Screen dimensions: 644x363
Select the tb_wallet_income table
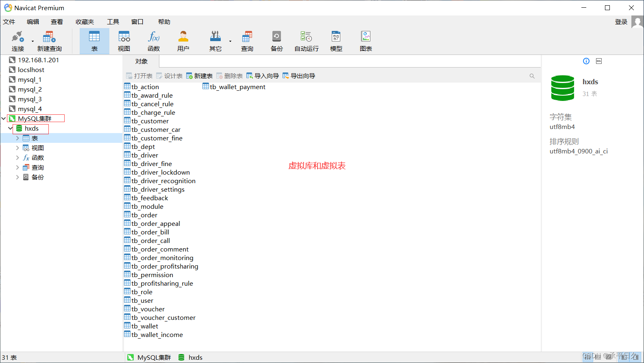(154, 335)
